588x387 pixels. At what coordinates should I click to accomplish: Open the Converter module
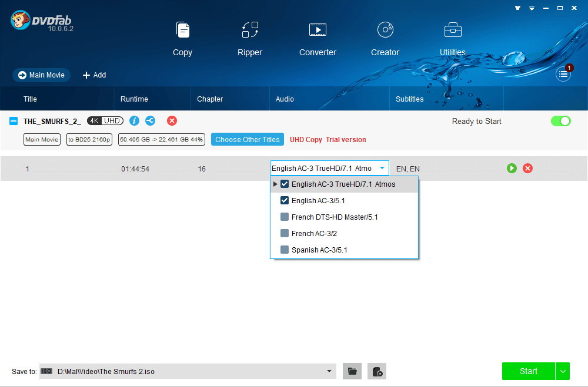[318, 39]
